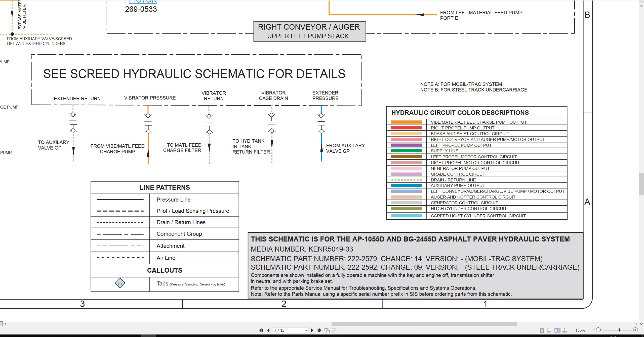Click RIGHT PROPEL PUMP OUTPUT legend entry
The image size is (644, 337).
click(462, 128)
